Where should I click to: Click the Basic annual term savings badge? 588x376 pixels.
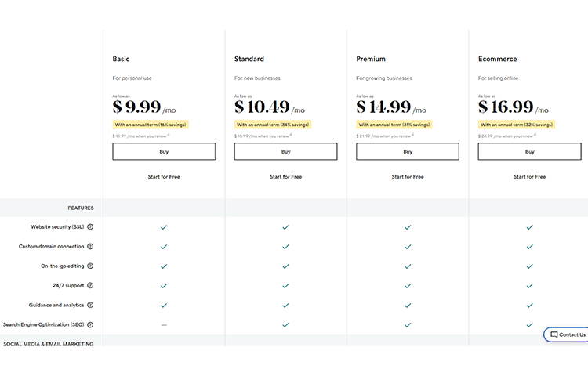pos(151,125)
